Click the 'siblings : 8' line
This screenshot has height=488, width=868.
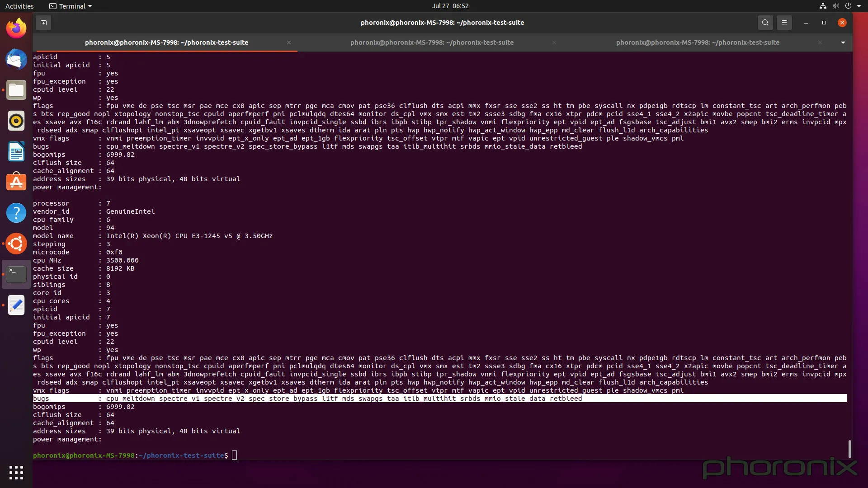click(71, 285)
